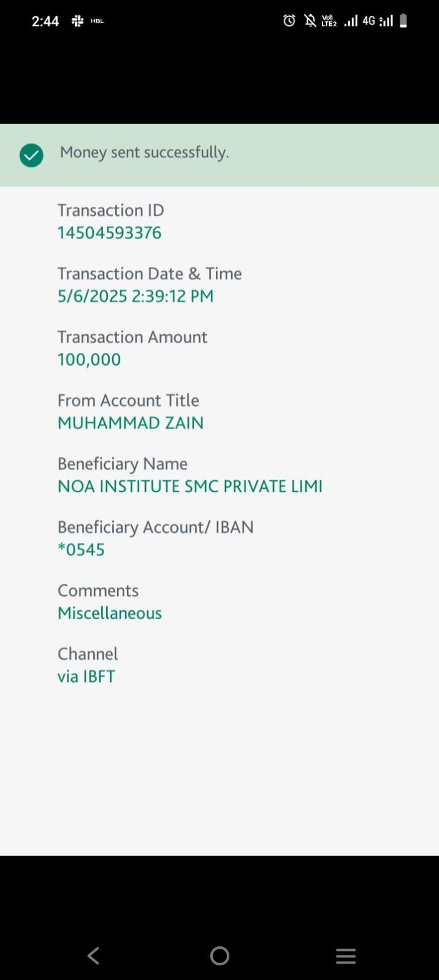Tap the battery status icon
Image resolution: width=439 pixels, height=980 pixels.
click(x=403, y=21)
